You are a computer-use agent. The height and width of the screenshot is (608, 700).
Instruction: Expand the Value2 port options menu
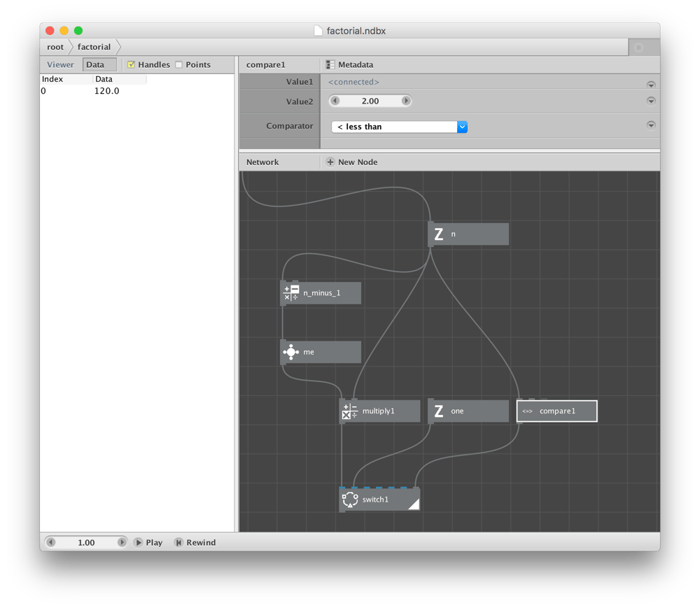click(x=651, y=101)
